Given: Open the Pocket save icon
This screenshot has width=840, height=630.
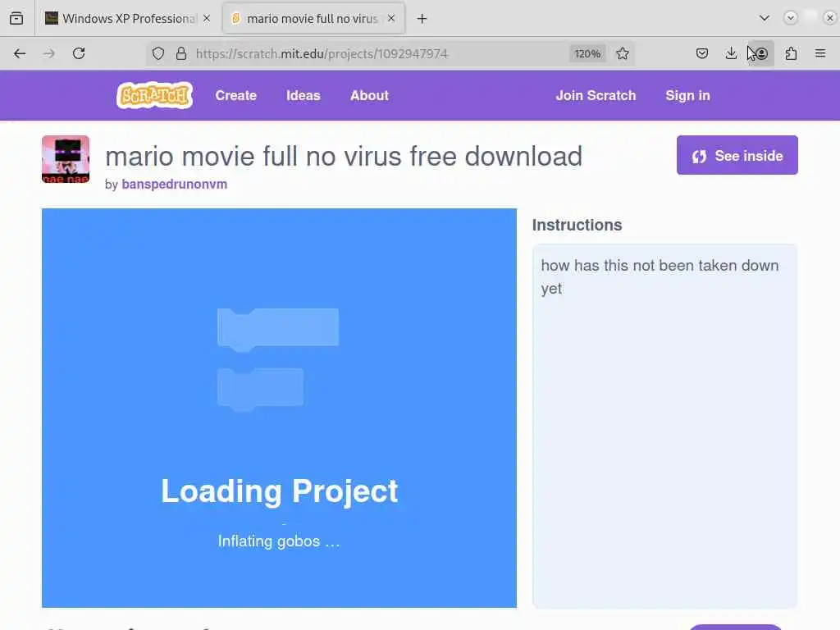Looking at the screenshot, I should click(702, 53).
